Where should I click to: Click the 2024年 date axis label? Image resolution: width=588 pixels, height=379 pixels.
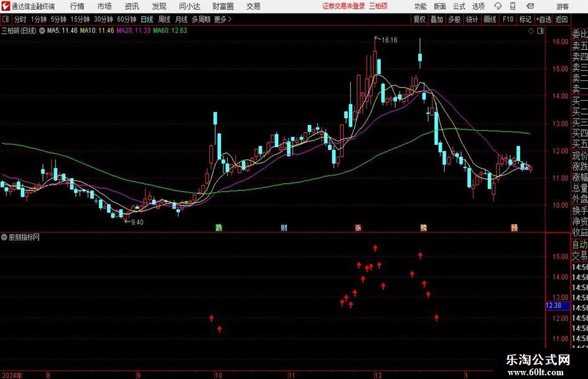coord(12,375)
